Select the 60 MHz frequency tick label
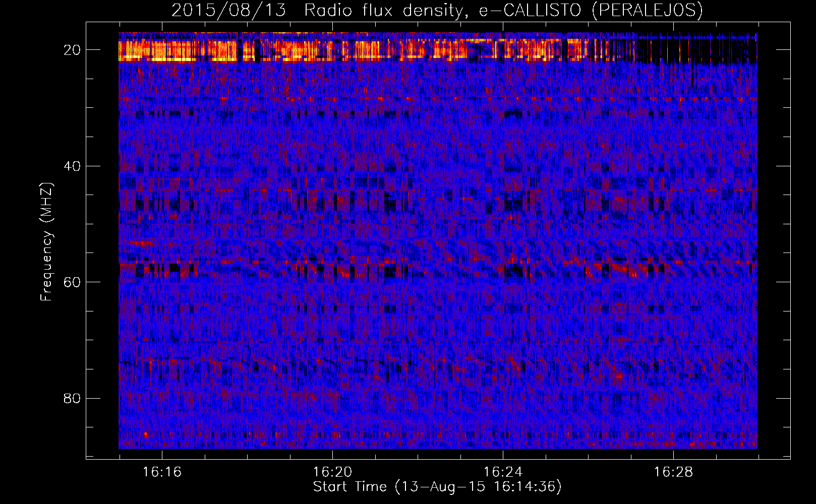The width and height of the screenshot is (816, 504). [72, 282]
